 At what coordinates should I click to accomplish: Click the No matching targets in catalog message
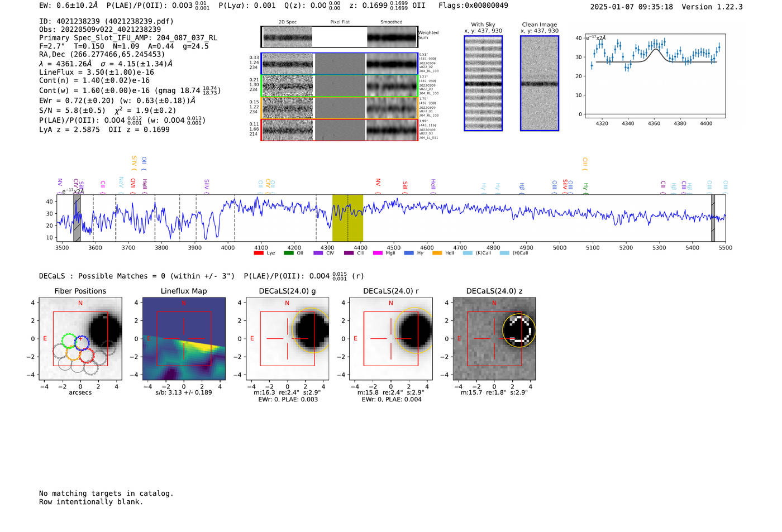(x=106, y=493)
